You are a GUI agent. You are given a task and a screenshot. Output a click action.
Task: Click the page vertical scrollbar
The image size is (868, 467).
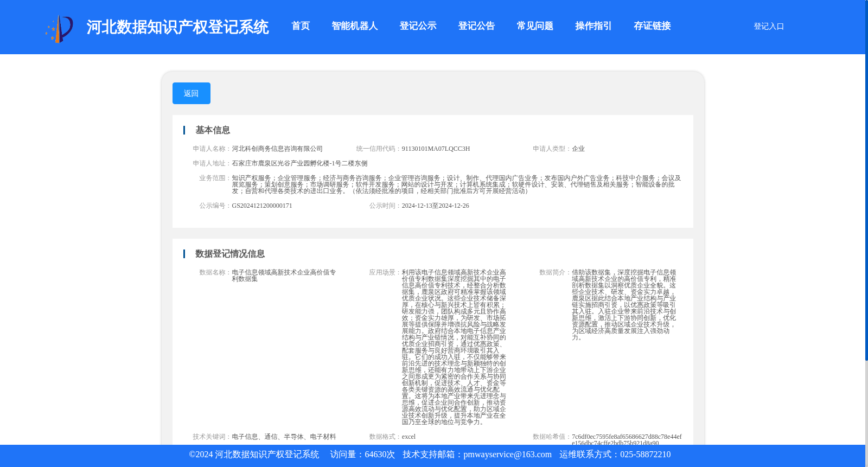[x=866, y=180]
